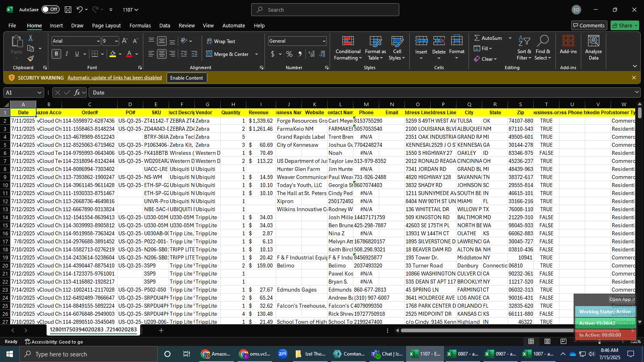Click the Undo arrow icon

[x=80, y=10]
